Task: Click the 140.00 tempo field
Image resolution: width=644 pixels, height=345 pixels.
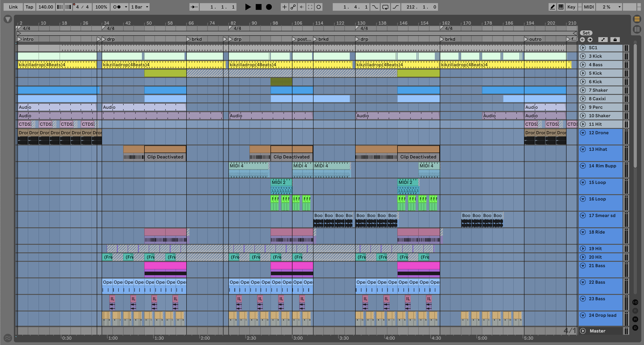Action: (46, 7)
